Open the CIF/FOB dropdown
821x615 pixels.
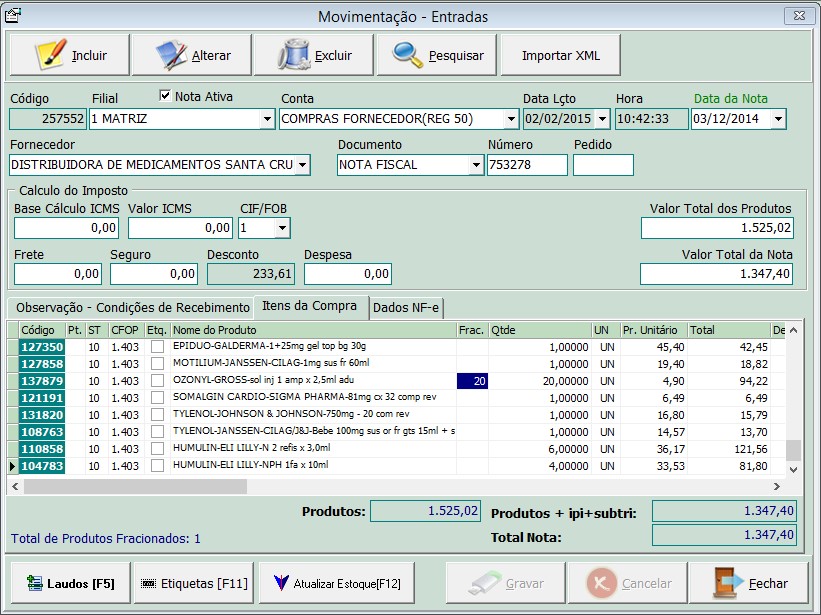(283, 228)
